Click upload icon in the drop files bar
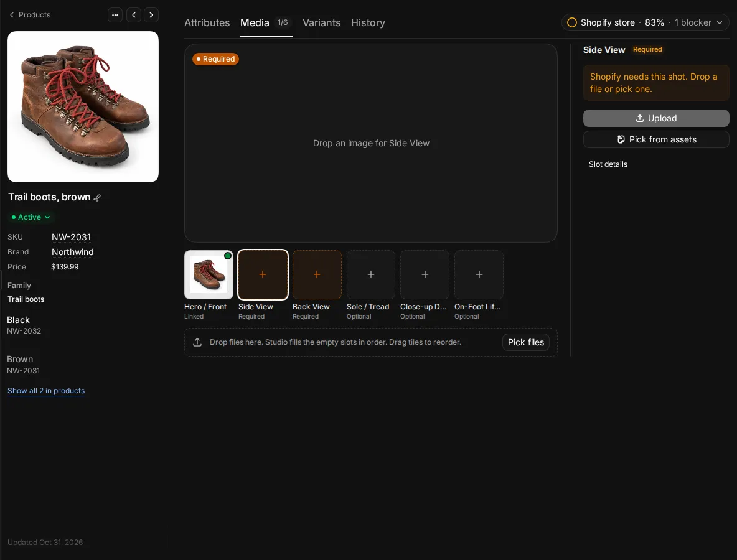 coord(197,342)
